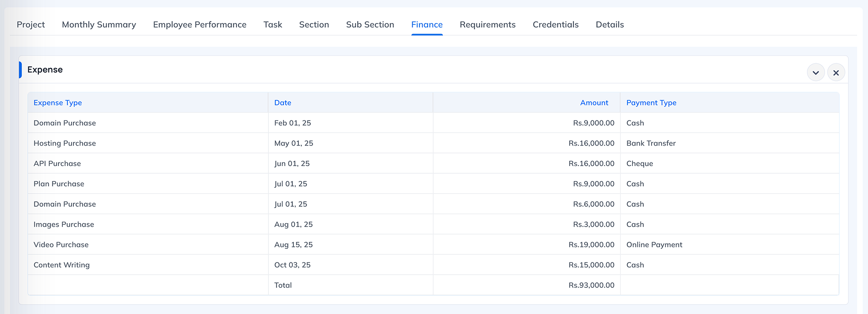Click the Video Purchase expense entry
This screenshot has height=314, width=868.
coord(61,244)
